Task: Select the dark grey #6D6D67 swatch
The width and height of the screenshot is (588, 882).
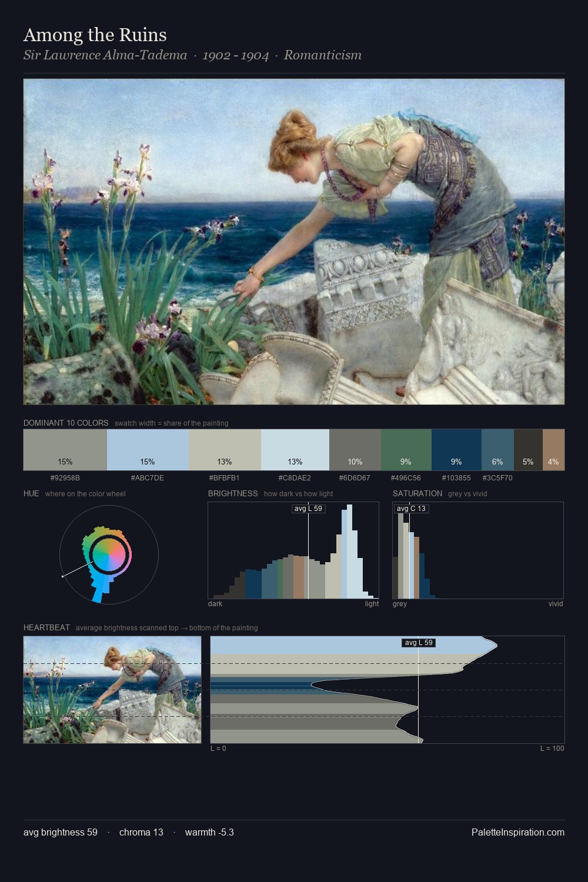Action: coord(355,450)
